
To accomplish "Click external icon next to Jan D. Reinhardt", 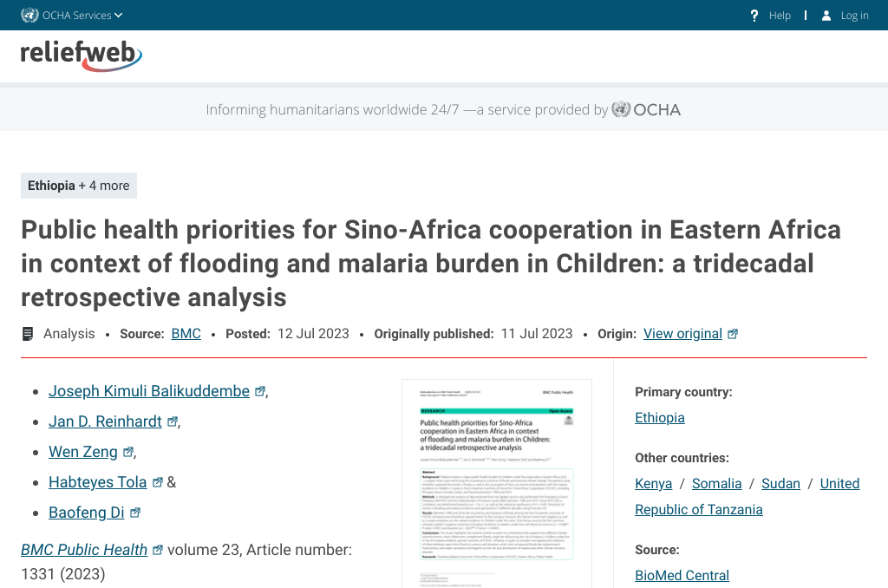I will click(173, 421).
